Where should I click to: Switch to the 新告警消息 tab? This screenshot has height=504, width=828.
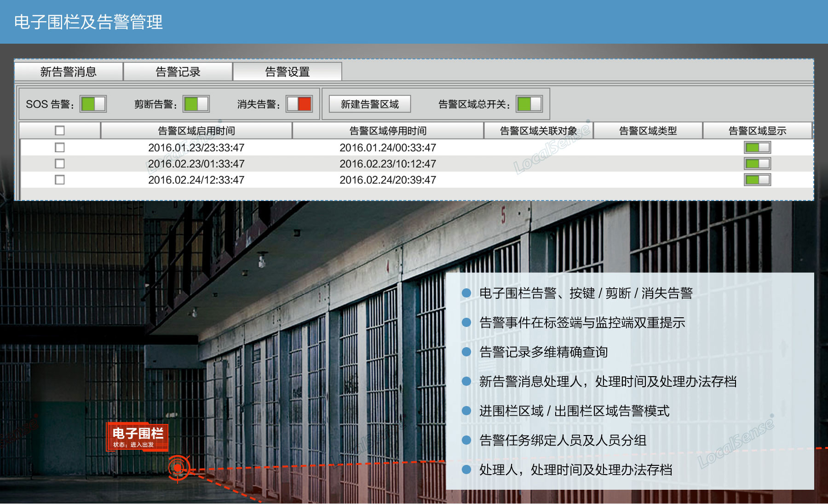point(69,72)
